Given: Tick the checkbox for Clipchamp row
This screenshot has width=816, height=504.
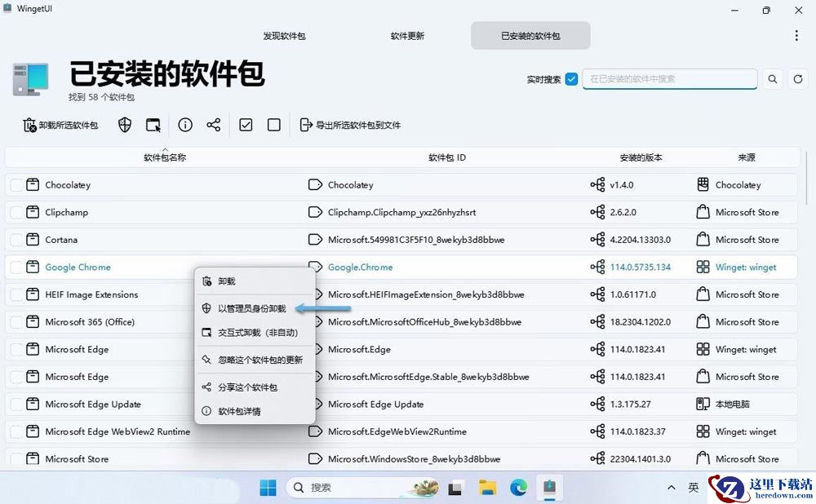Looking at the screenshot, I should (x=16, y=212).
